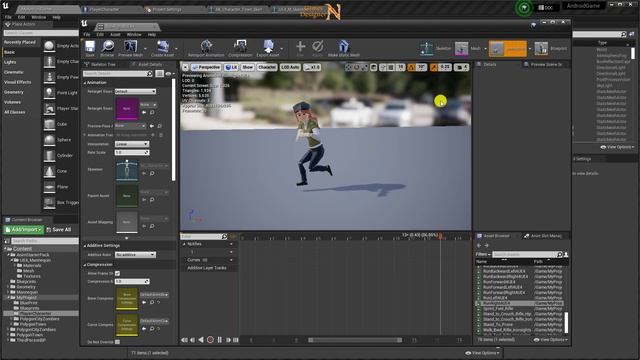This screenshot has height=360, width=640.
Task: Pause the animation playback
Action: 220,340
